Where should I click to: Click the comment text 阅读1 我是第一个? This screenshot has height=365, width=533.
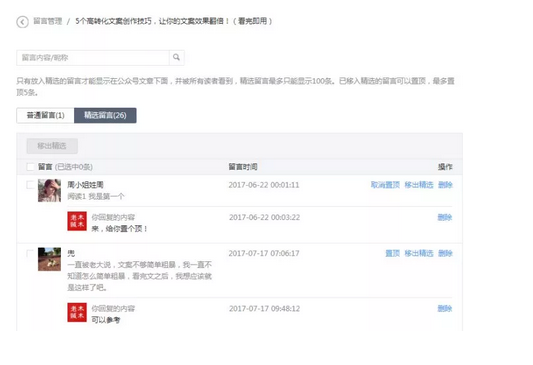coord(96,196)
